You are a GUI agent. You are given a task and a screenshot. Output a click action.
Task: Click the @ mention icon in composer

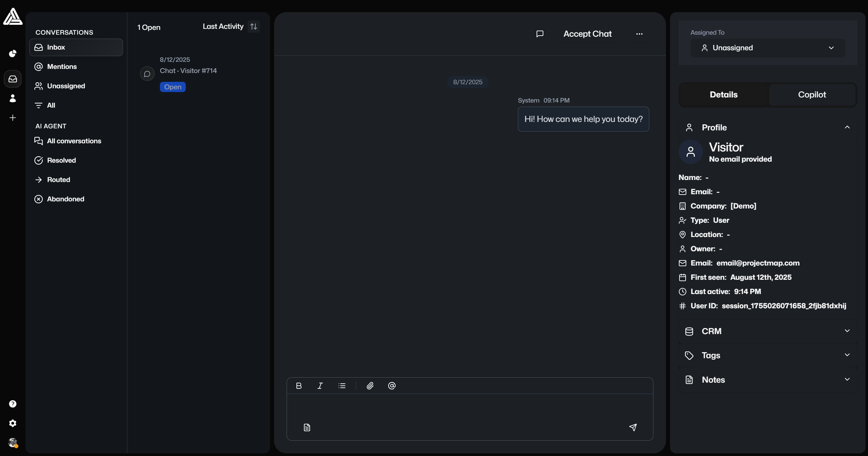tap(392, 386)
